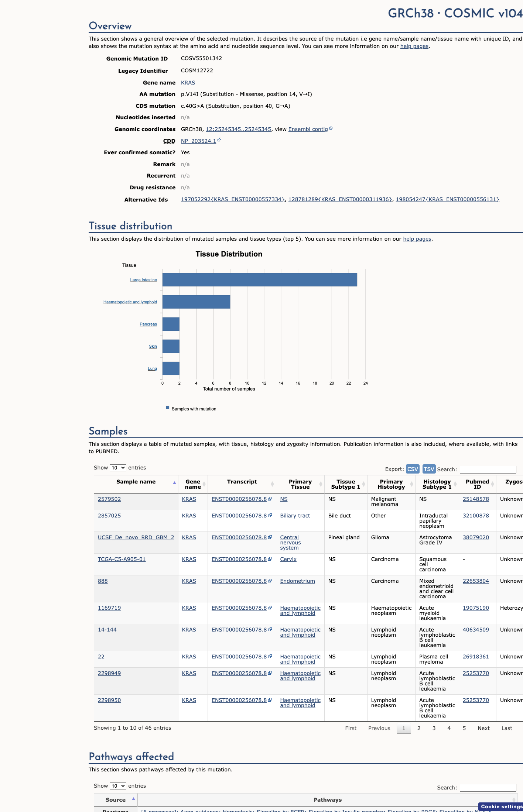Click external icon for sample 888 transcript
This screenshot has height=812, width=523.
270,581
